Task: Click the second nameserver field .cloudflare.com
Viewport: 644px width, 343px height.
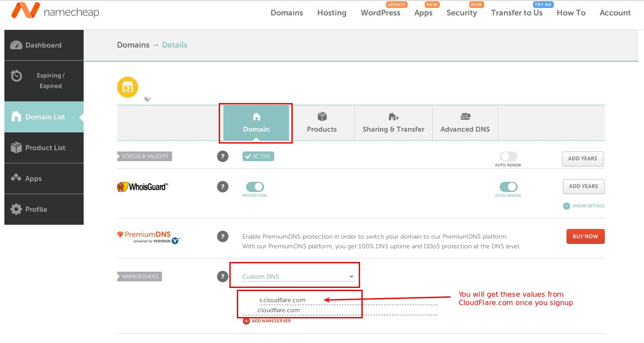Action: [339, 310]
